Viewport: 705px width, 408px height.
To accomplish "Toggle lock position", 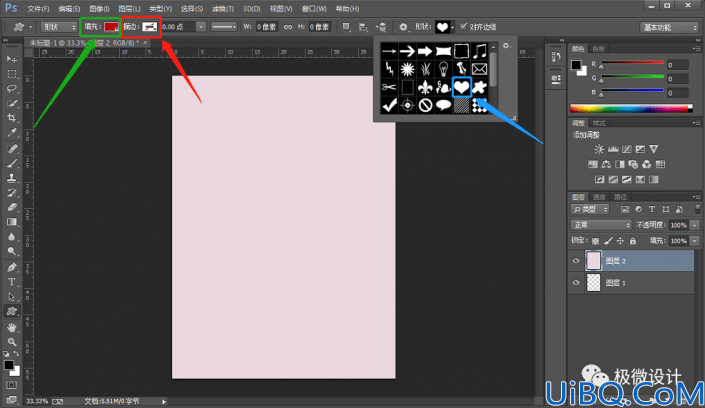I will (620, 241).
